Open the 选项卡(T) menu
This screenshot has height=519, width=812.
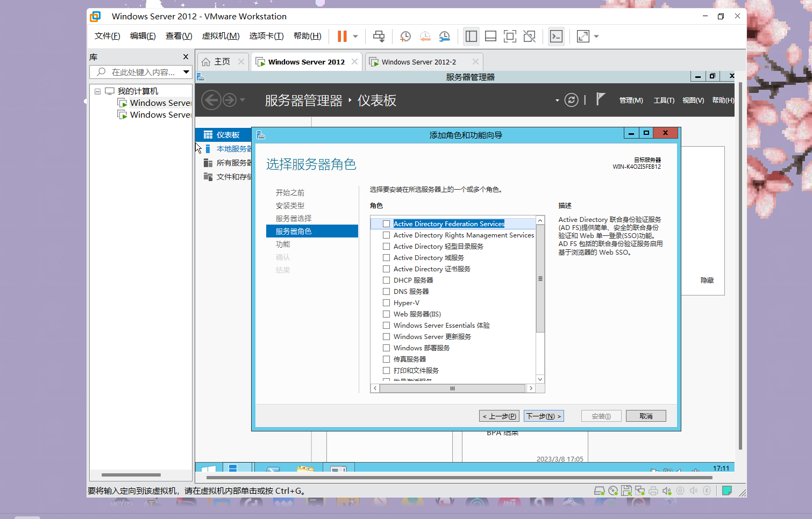[x=267, y=36]
